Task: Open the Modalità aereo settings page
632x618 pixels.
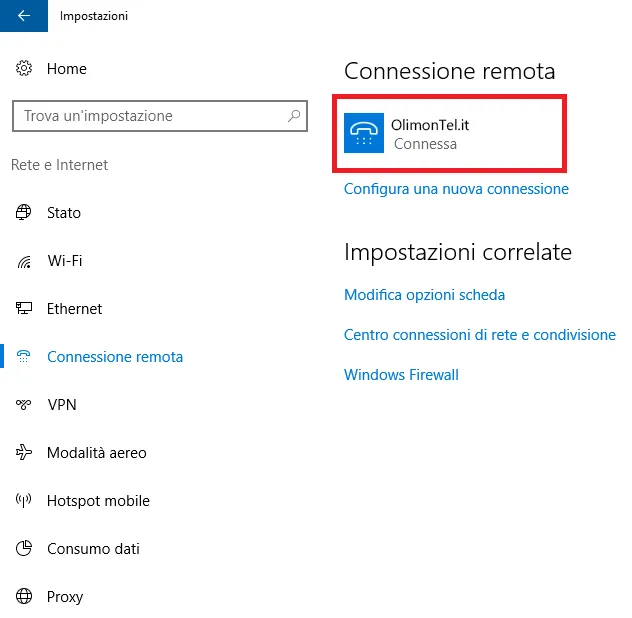Action: pyautogui.click(x=97, y=453)
